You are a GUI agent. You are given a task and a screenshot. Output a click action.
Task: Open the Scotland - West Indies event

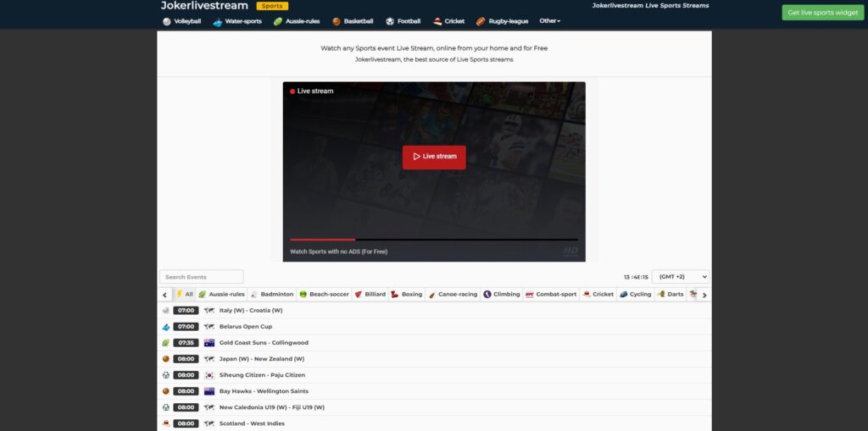[x=252, y=423]
